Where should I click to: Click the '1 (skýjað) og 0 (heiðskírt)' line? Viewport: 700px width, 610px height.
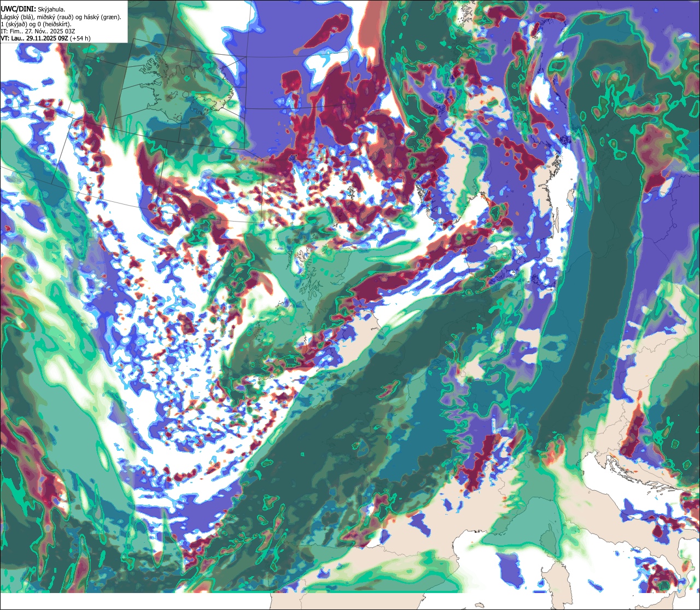37,24
